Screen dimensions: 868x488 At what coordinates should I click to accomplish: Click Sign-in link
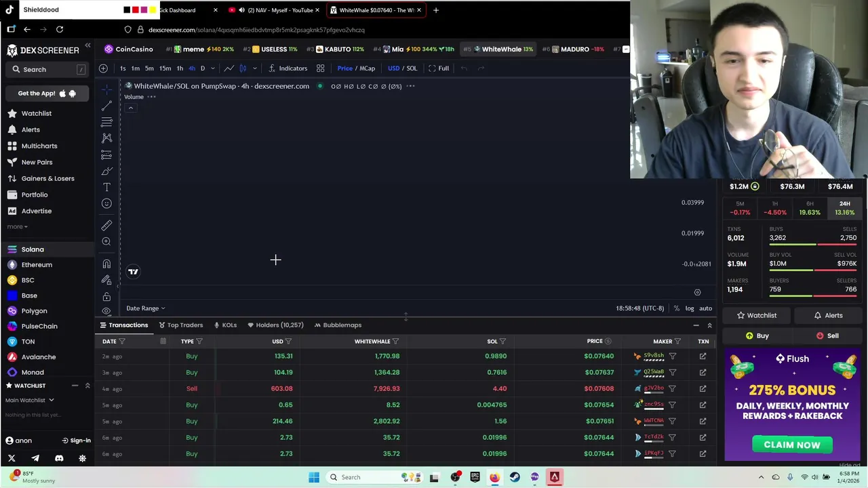[76, 441]
